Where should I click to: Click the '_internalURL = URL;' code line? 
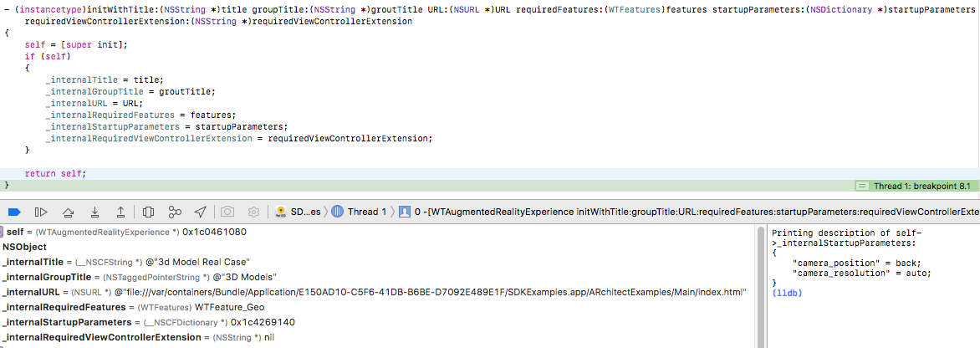click(x=94, y=103)
